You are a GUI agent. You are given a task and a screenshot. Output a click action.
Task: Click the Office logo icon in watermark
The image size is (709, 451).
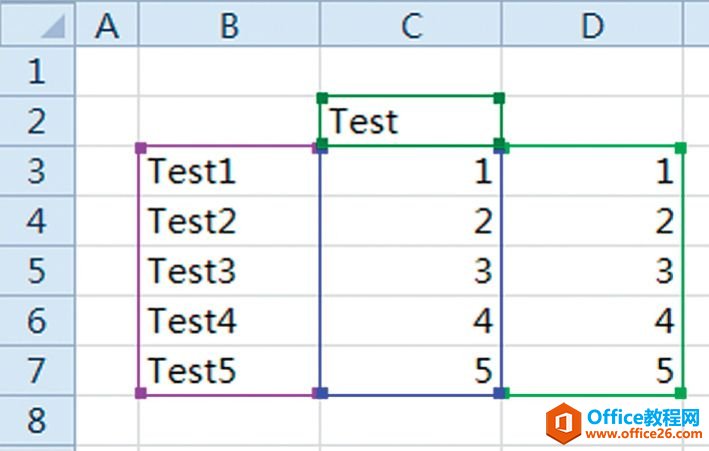point(563,424)
